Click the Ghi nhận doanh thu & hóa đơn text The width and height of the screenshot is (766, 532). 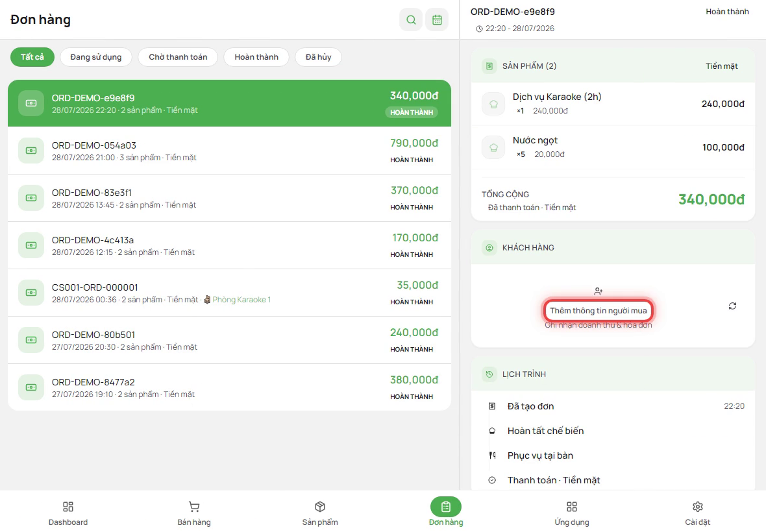598,325
